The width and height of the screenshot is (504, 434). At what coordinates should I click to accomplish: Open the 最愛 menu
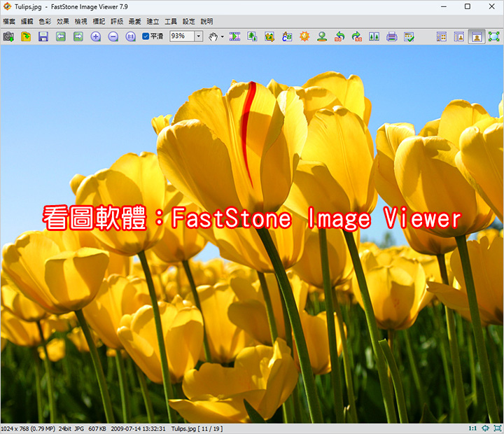(x=135, y=22)
